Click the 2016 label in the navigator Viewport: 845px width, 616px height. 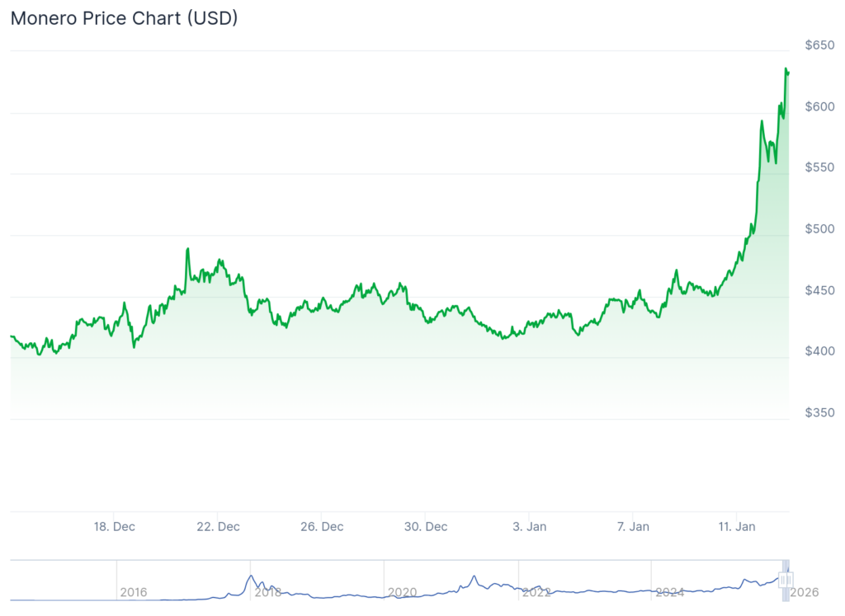(134, 592)
